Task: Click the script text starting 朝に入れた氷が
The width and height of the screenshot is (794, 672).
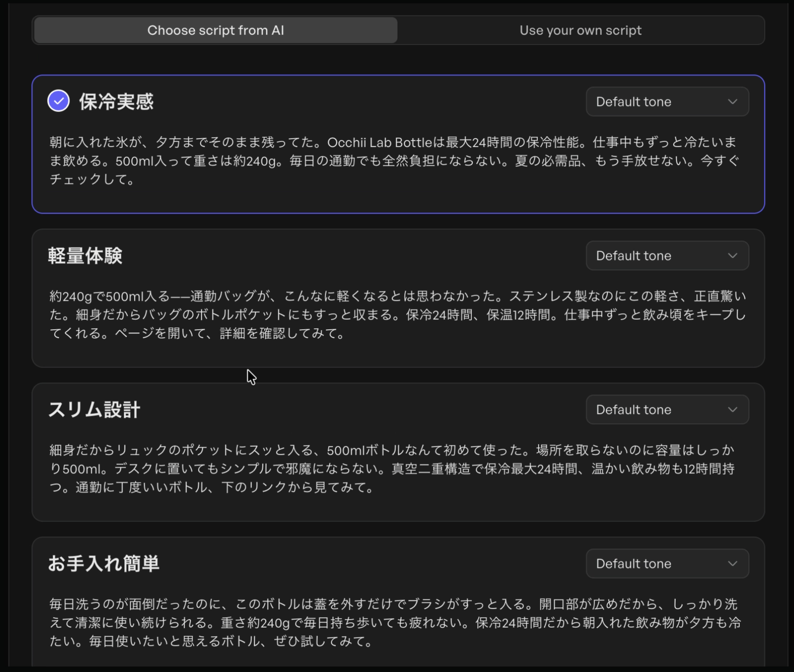Action: click(394, 161)
